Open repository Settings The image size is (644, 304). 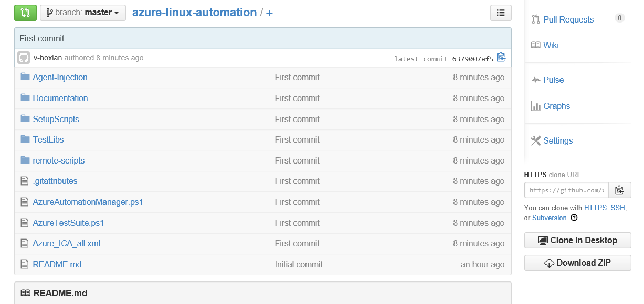coord(558,140)
